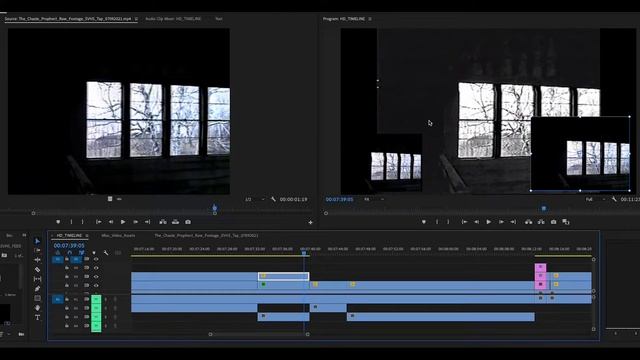Image resolution: width=640 pixels, height=360 pixels.
Task: Select the Track Select Forward tool
Action: click(x=37, y=250)
